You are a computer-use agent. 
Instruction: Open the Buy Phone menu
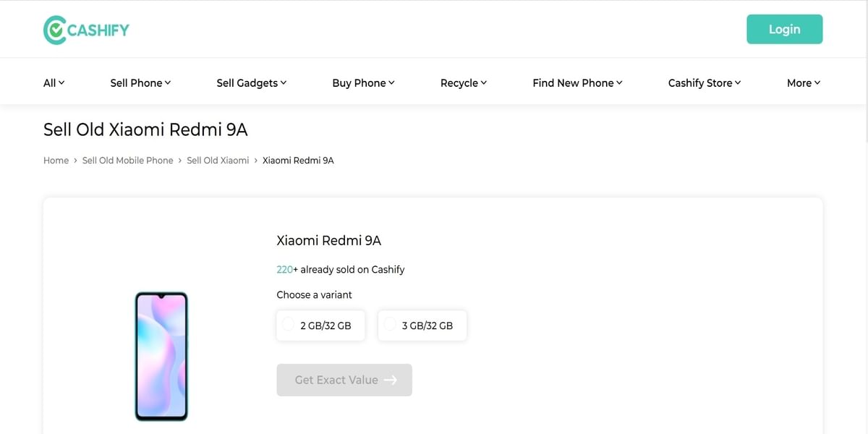click(363, 82)
